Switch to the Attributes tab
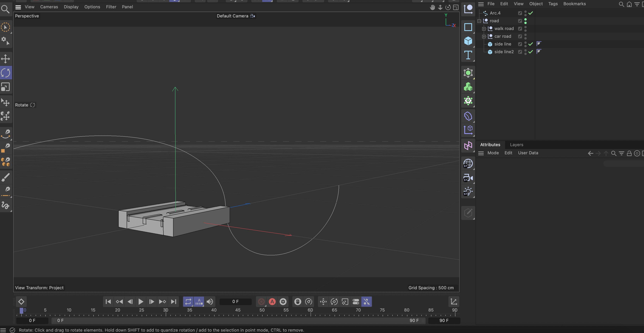 (x=490, y=145)
